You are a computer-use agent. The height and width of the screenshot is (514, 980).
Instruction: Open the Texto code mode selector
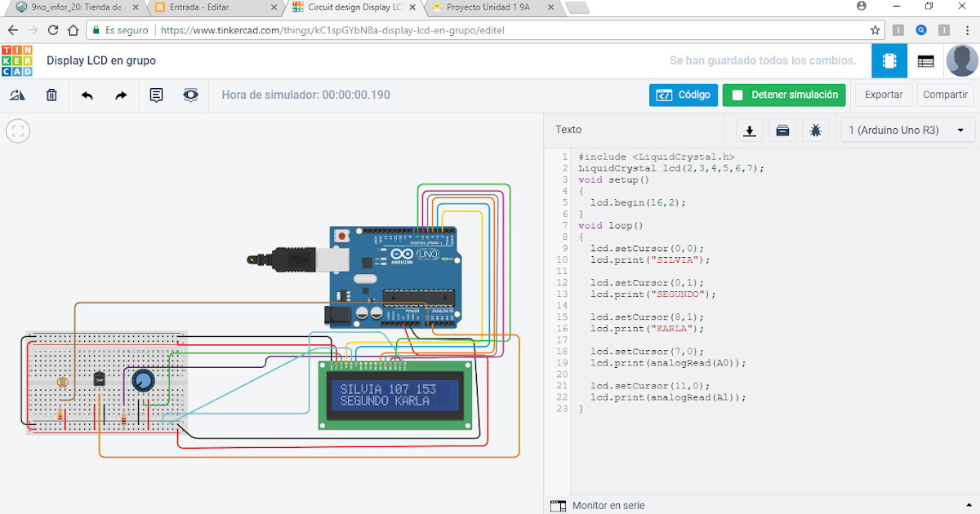pos(568,130)
